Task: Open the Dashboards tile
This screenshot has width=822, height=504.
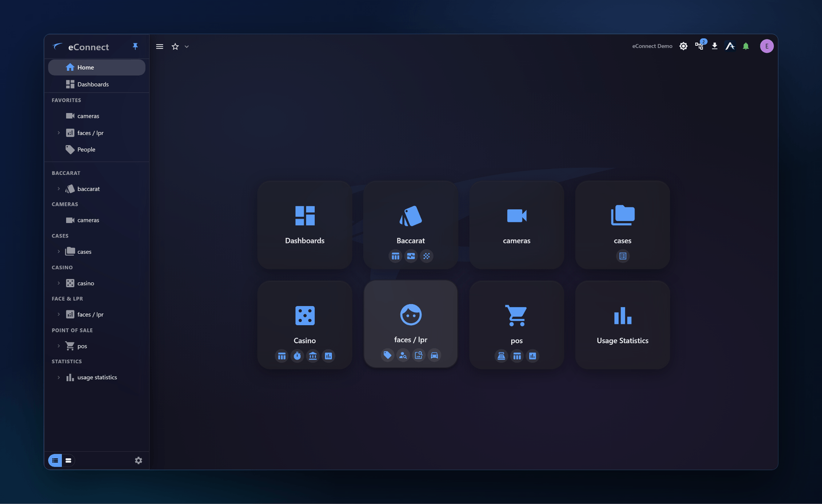Action: [305, 225]
